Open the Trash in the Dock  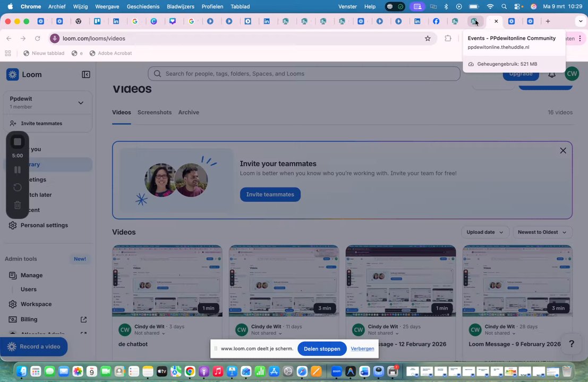pyautogui.click(x=567, y=371)
